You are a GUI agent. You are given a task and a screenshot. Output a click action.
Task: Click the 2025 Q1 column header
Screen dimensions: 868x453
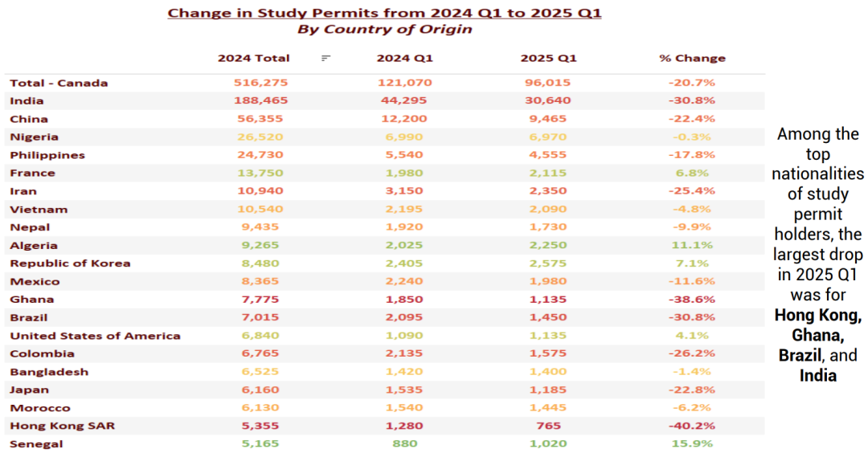tap(548, 58)
